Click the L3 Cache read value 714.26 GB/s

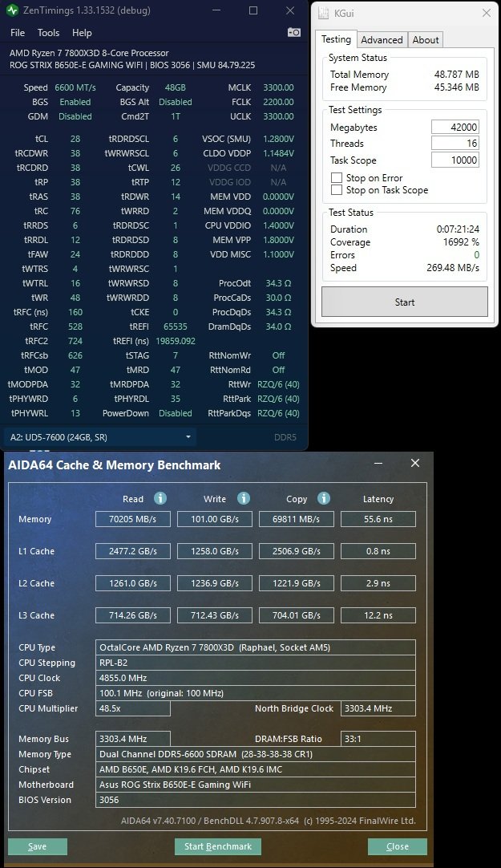coord(133,615)
